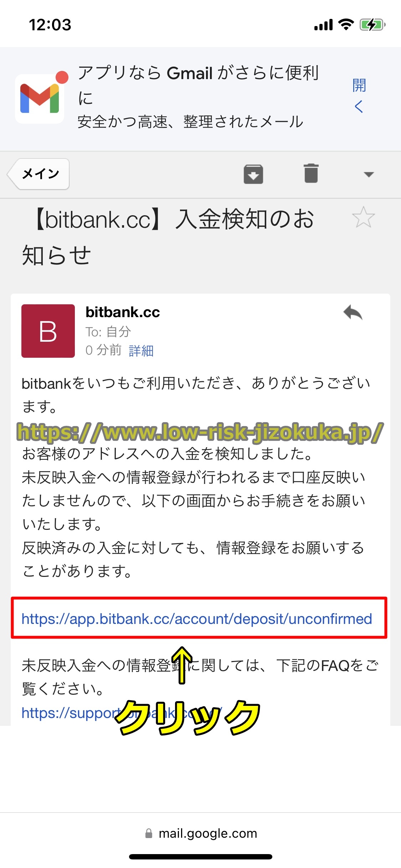Viewport: 401px width, 868px height.
Task: Tap the mail.google.com address bar
Action: point(201,833)
